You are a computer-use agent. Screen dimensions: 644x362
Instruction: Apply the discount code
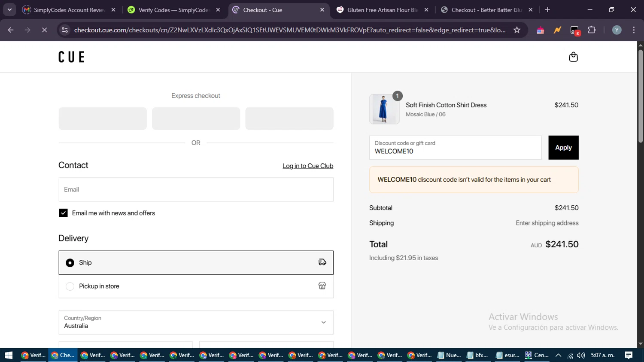point(563,148)
